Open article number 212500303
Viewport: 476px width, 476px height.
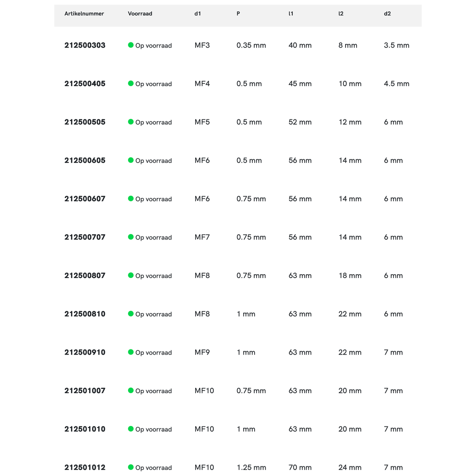[85, 45]
